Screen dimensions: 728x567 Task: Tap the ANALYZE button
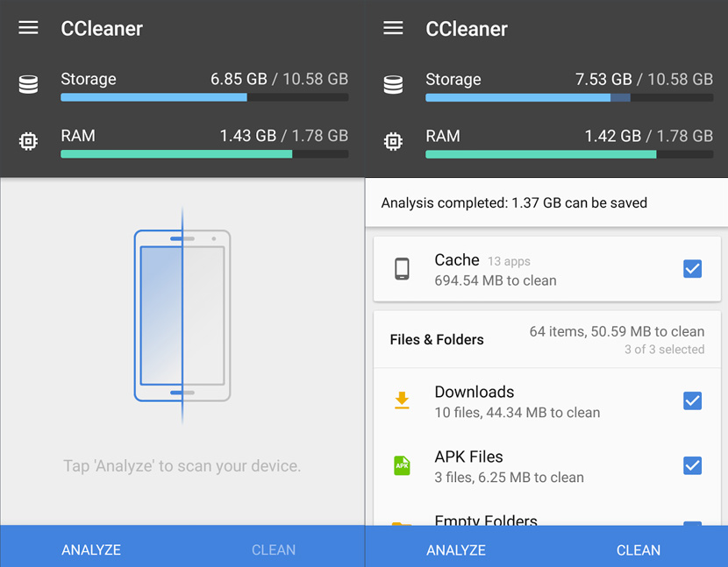pyautogui.click(x=90, y=549)
